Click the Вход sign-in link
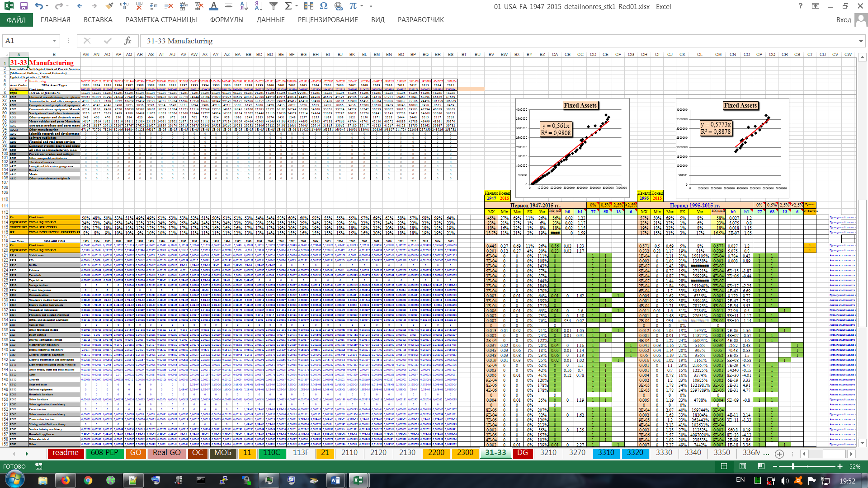868x488 pixels. (843, 20)
